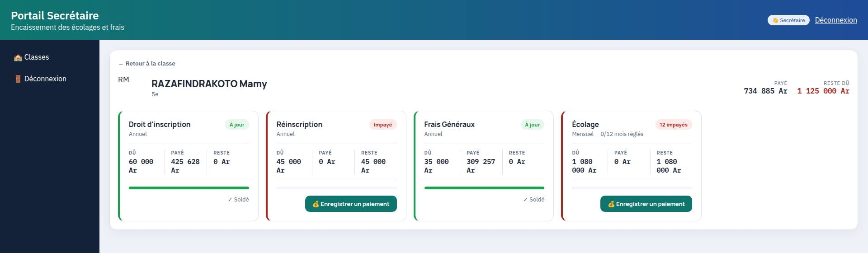Click the green progress bar of Droit d'inscription

[x=189, y=188]
